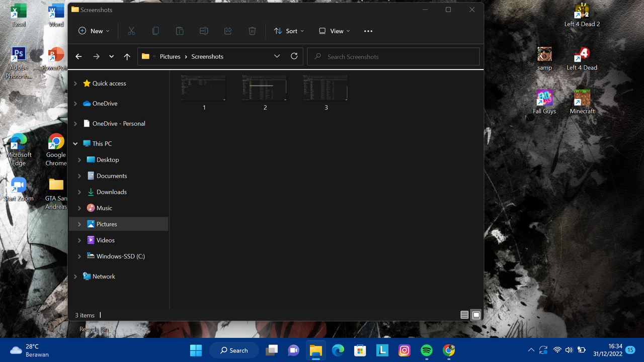Expand OneDrive - Personal node
The width and height of the screenshot is (644, 362).
point(75,124)
